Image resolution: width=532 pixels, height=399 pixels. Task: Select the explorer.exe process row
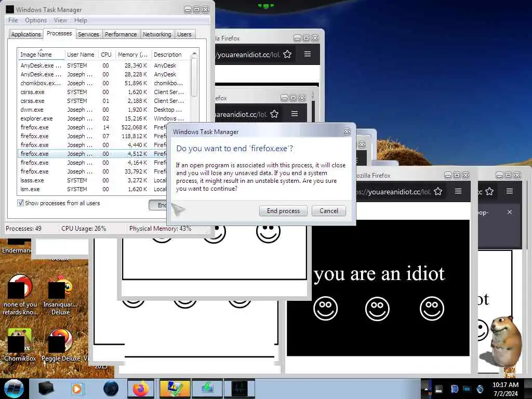click(104, 118)
